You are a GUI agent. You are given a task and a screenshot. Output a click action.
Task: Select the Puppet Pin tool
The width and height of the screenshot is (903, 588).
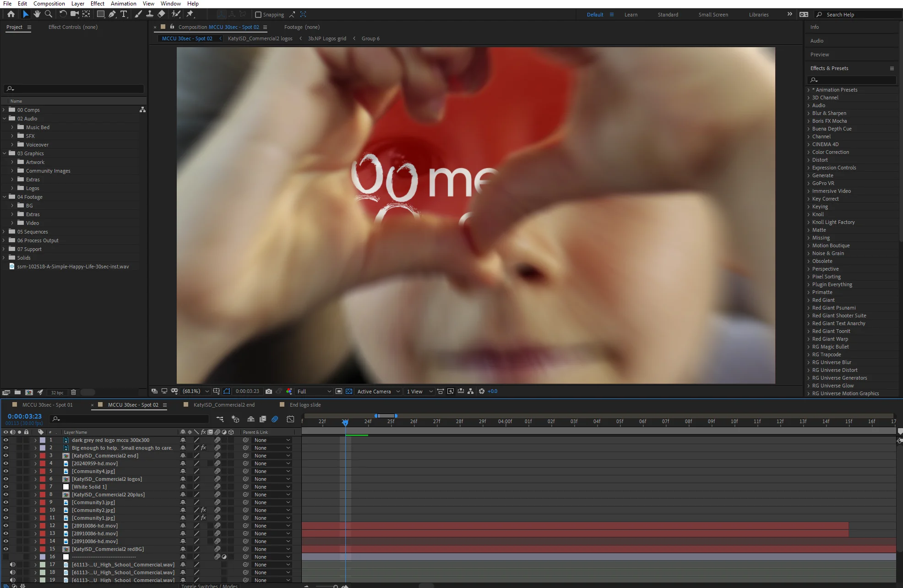click(x=190, y=14)
